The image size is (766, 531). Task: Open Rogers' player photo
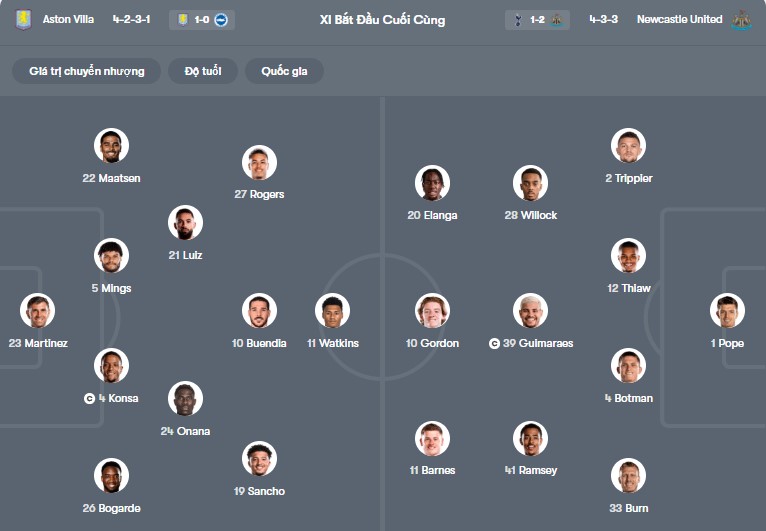(x=259, y=162)
